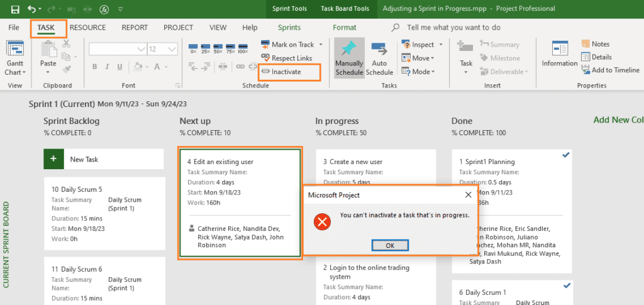The image size is (644, 305).
Task: Insert a Milestone
Action: (500, 58)
